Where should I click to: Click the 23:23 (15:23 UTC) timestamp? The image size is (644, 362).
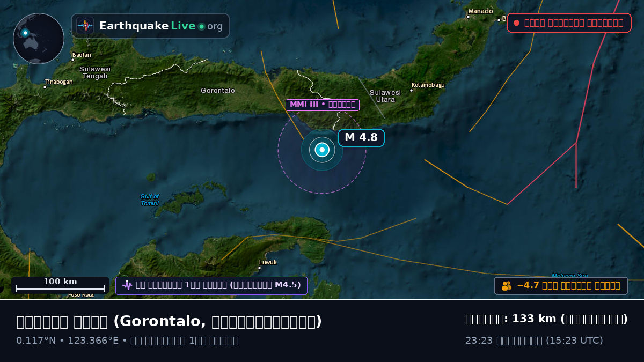pos(534,341)
